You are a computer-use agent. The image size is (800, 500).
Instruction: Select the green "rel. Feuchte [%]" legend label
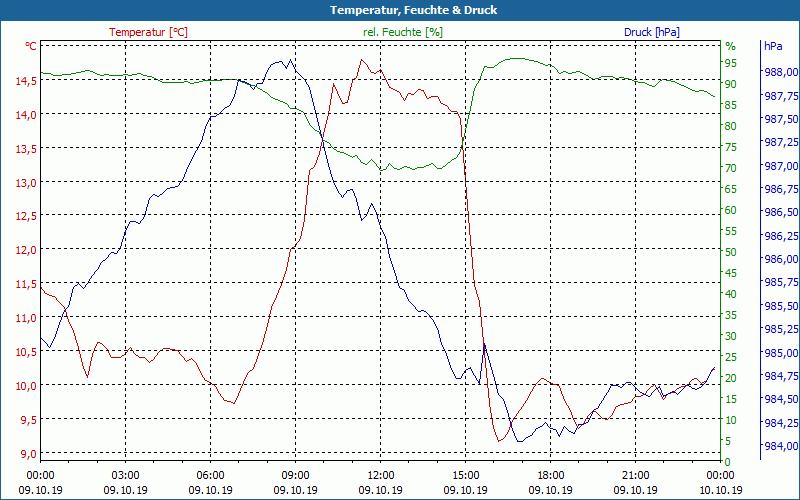(403, 32)
